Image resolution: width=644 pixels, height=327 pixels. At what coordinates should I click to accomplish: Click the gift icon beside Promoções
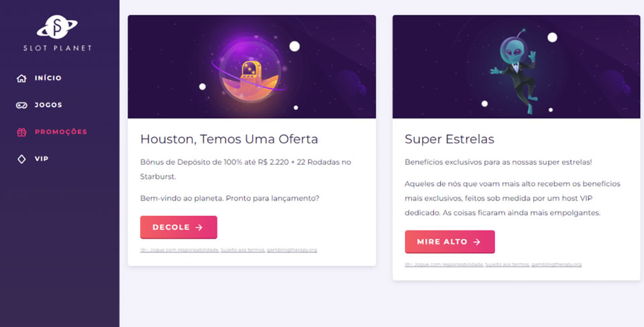21,132
